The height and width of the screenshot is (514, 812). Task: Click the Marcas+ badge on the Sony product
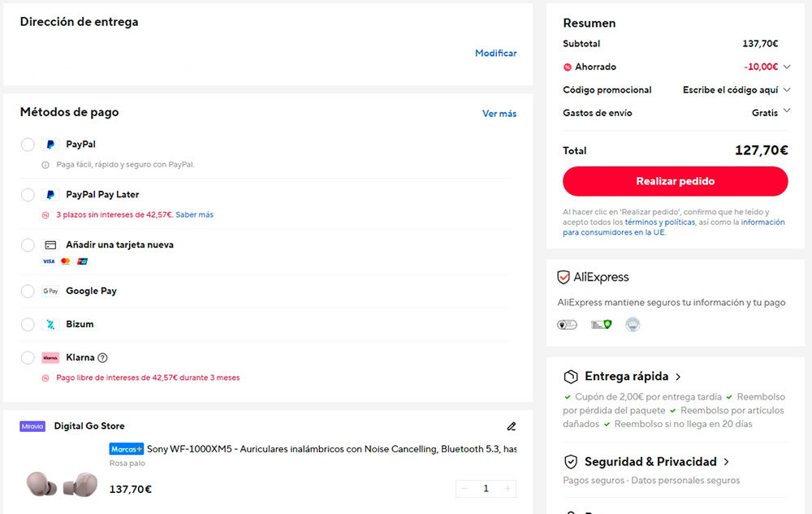pos(127,449)
